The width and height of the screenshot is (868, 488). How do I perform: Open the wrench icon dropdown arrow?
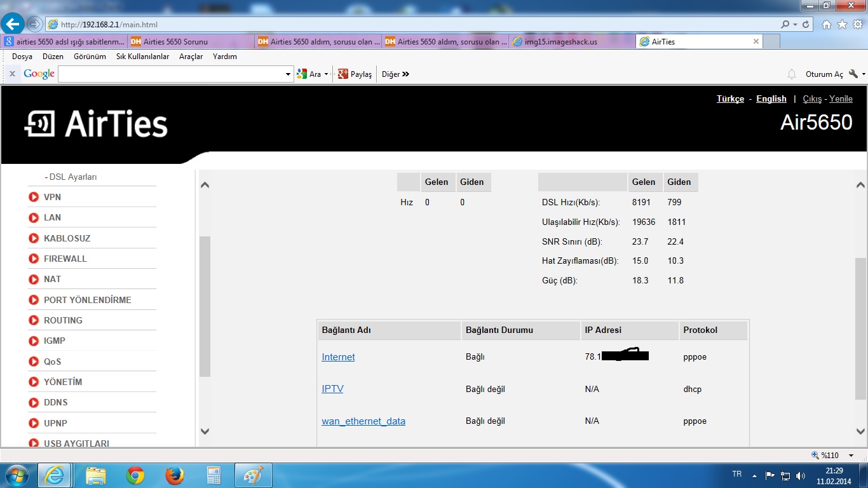864,74
